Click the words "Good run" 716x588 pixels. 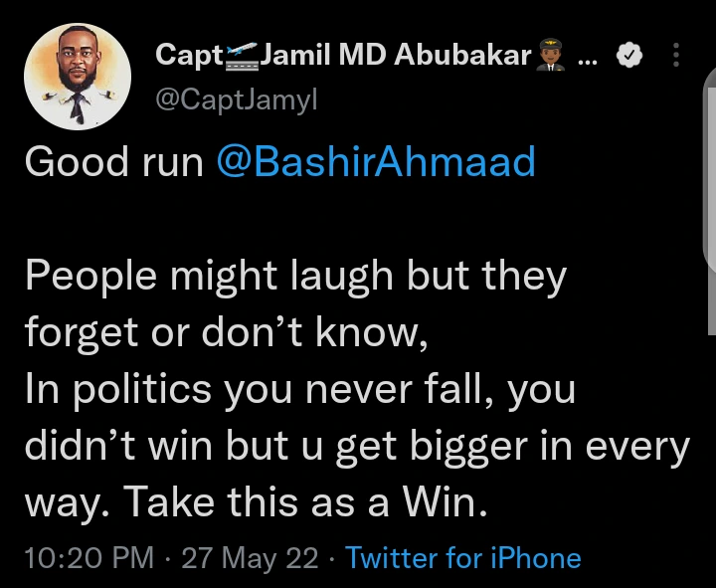[x=113, y=161]
